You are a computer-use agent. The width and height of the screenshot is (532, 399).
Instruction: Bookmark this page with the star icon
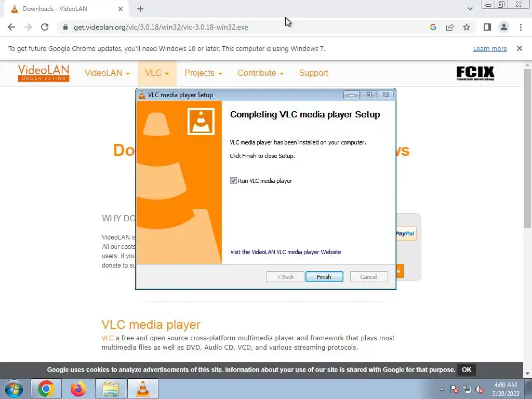(467, 27)
